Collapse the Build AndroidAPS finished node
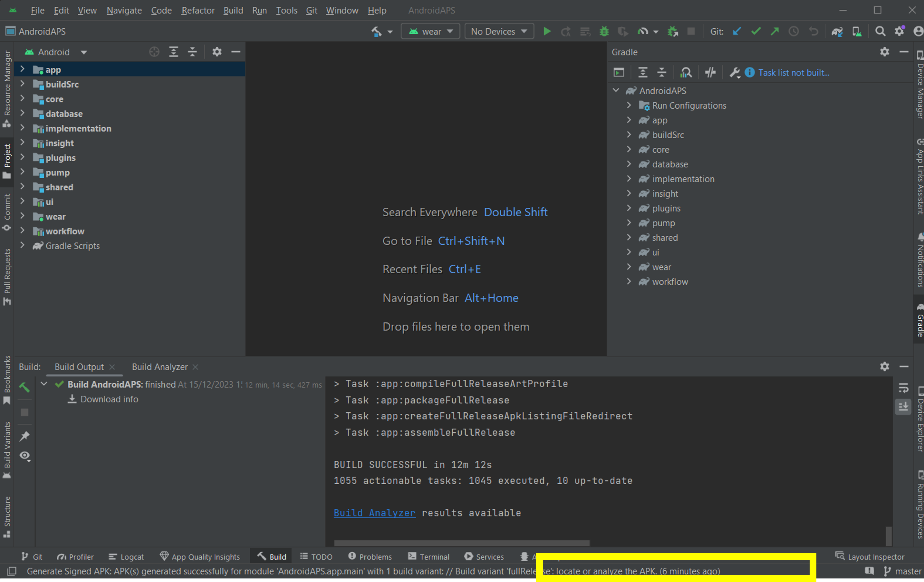924x582 pixels. coord(44,384)
